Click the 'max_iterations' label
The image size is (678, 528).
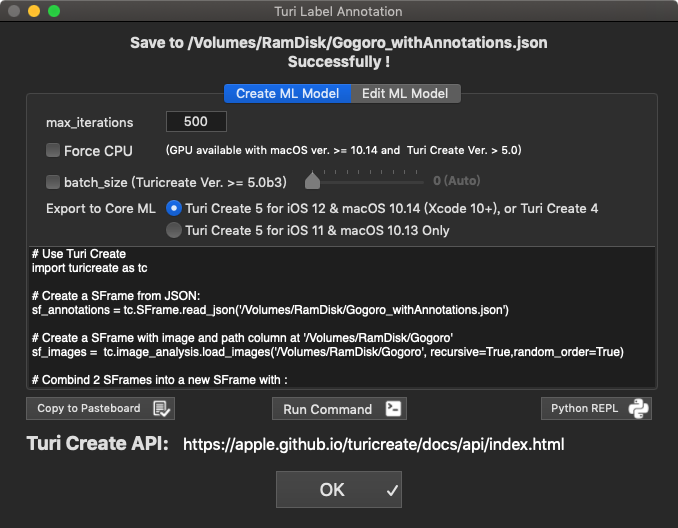coord(90,122)
